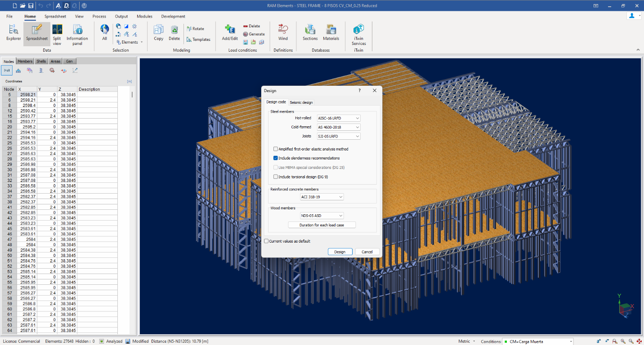Viewport: 644px width, 345px height.
Task: Switch to the View ribbon tab
Action: [79, 17]
